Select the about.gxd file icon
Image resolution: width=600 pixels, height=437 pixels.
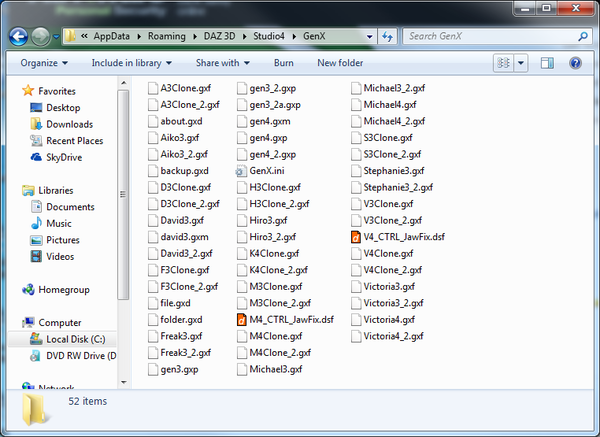pos(153,121)
